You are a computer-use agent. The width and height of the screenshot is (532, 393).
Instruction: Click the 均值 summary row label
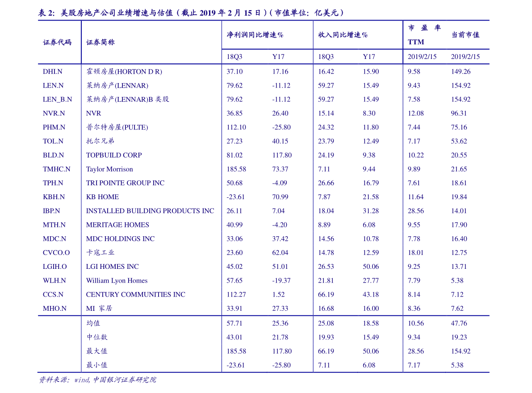click(x=93, y=323)
